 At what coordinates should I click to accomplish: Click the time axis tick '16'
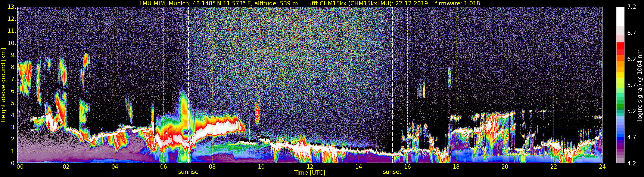click(407, 167)
